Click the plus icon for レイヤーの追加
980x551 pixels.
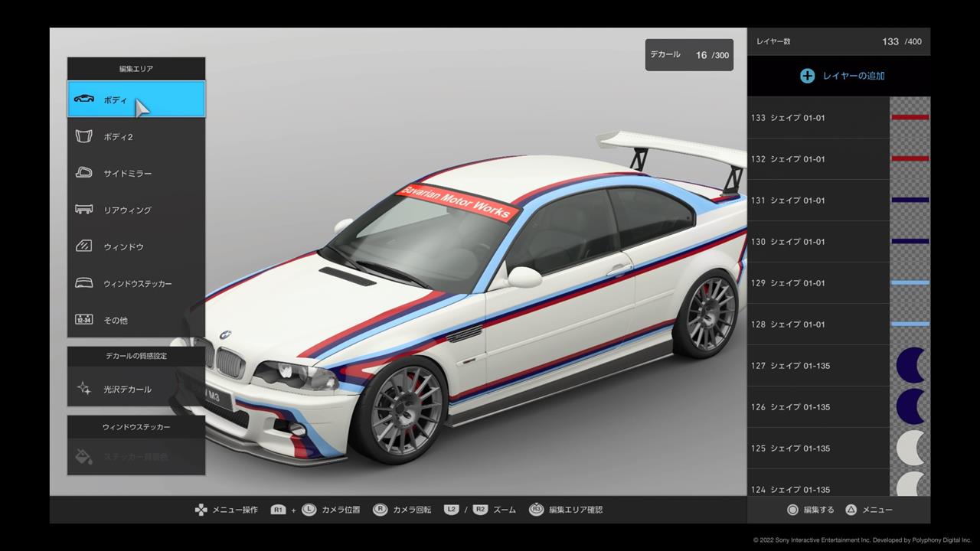[x=807, y=76]
